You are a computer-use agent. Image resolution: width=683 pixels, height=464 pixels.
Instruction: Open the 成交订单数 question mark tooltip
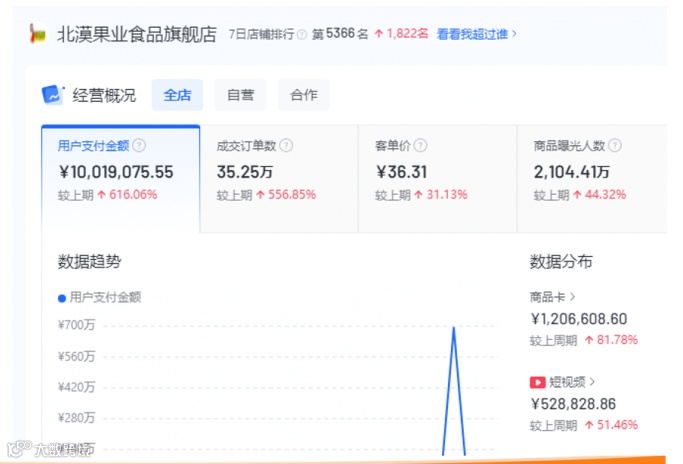[x=286, y=146]
